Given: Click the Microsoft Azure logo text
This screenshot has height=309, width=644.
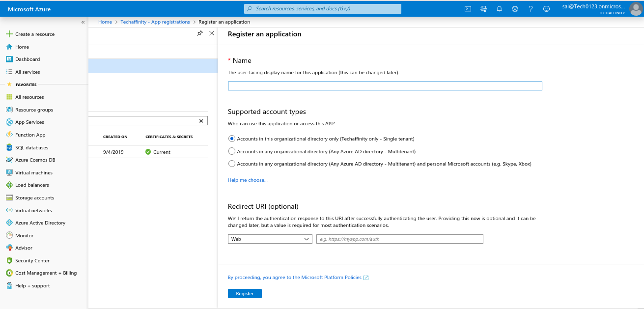Looking at the screenshot, I should [x=29, y=9].
